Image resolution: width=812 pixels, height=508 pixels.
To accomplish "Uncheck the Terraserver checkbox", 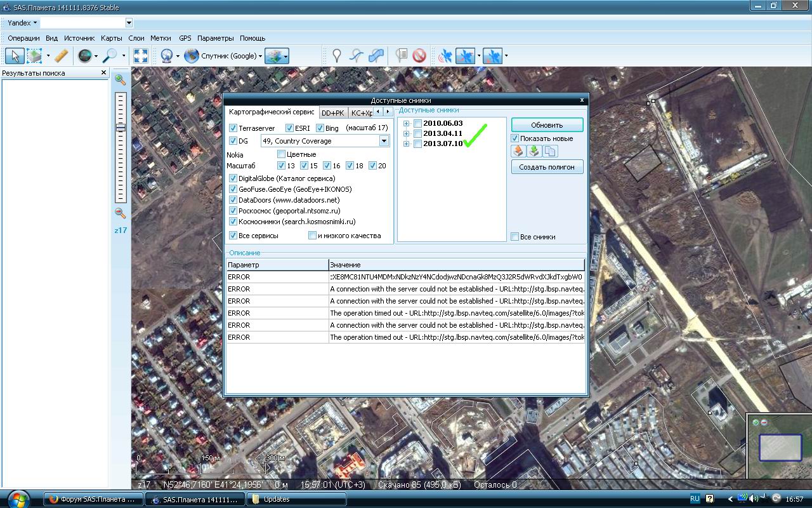I will point(233,128).
